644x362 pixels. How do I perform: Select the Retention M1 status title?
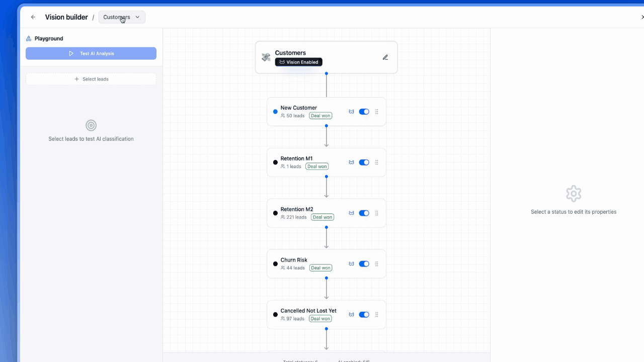(296, 158)
